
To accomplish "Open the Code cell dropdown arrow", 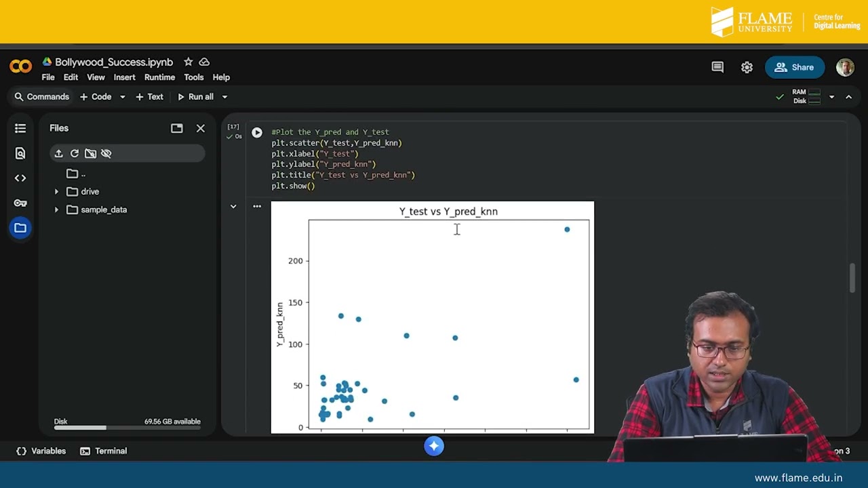I will [x=123, y=97].
